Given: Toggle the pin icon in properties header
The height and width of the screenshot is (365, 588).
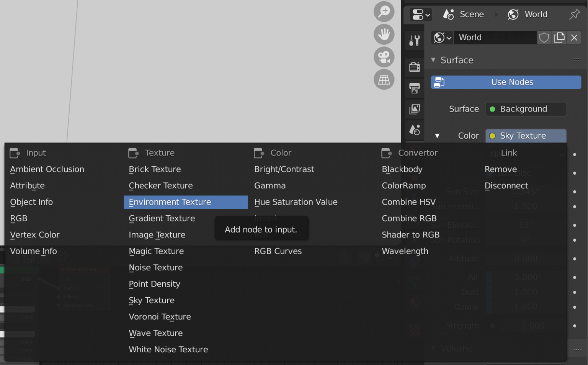Looking at the screenshot, I should (x=574, y=15).
